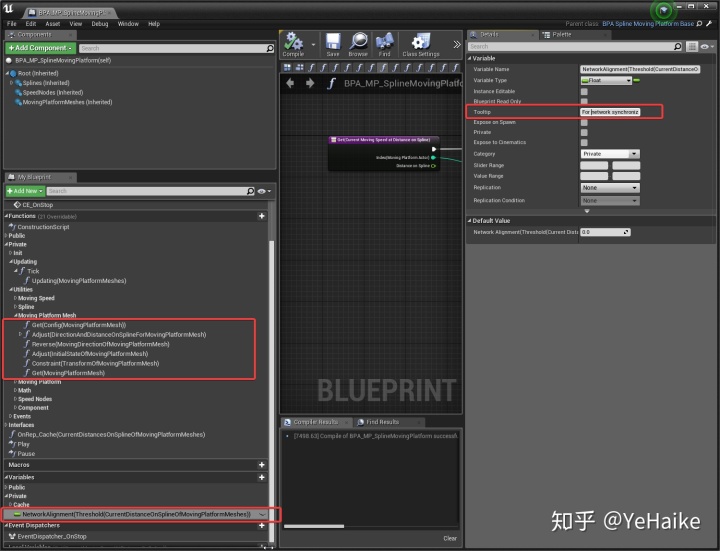This screenshot has width=720, height=551.
Task: Expand hidden toolbar items chevron
Action: pos(456,45)
